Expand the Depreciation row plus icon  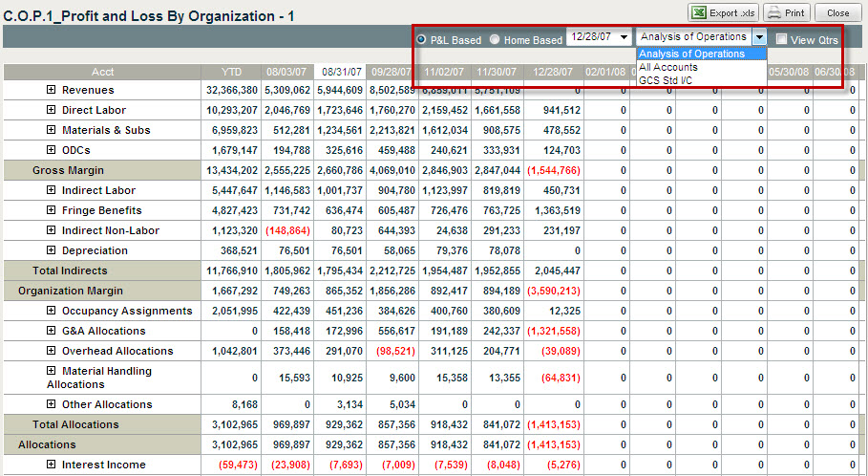point(52,250)
